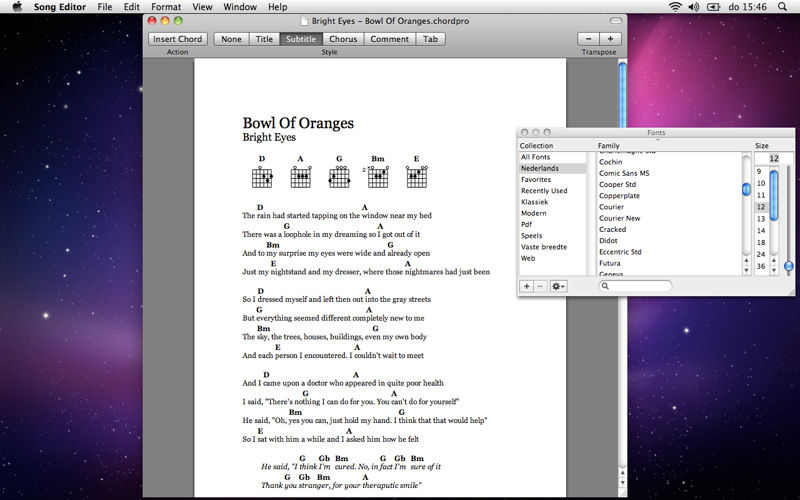Transpose down with the minus button
This screenshot has height=500, width=800.
click(x=588, y=39)
